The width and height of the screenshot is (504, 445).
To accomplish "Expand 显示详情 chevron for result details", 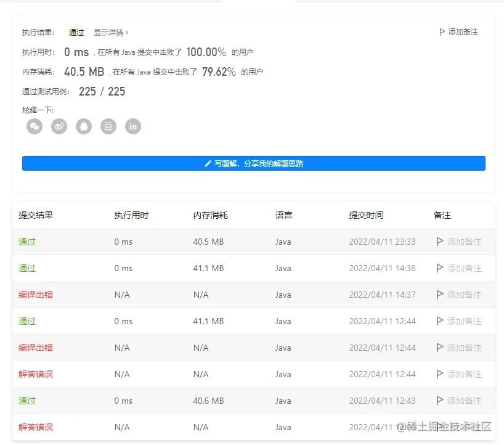I will [127, 33].
